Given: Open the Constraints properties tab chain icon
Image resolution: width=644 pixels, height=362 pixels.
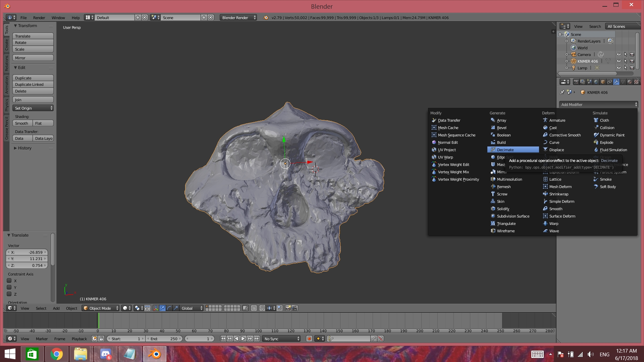Looking at the screenshot, I should click(609, 82).
